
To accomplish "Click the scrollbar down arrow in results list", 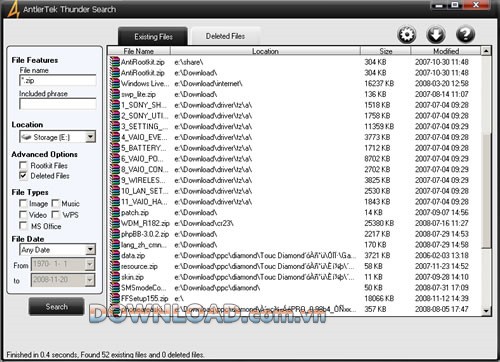I will point(486,311).
